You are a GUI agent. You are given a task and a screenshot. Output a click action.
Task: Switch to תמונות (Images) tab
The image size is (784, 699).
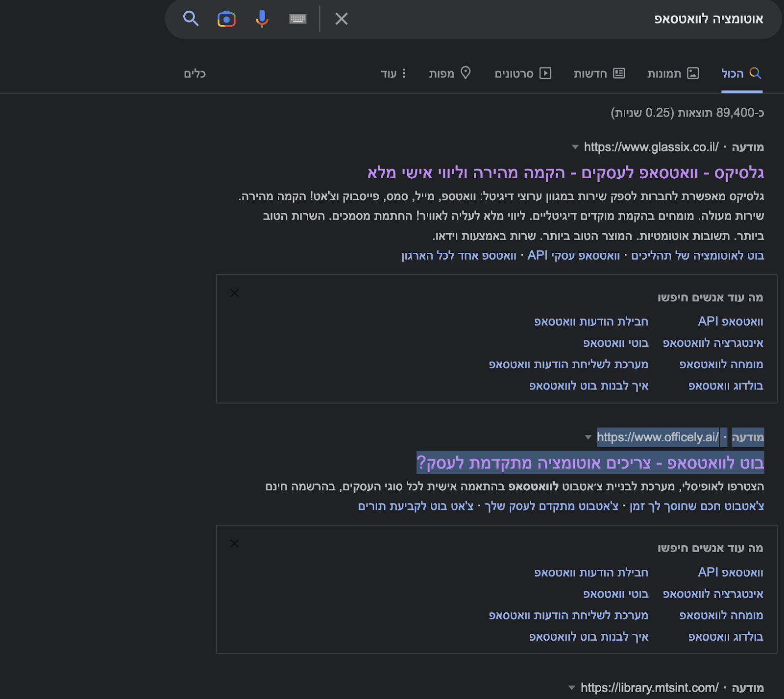[x=673, y=73]
